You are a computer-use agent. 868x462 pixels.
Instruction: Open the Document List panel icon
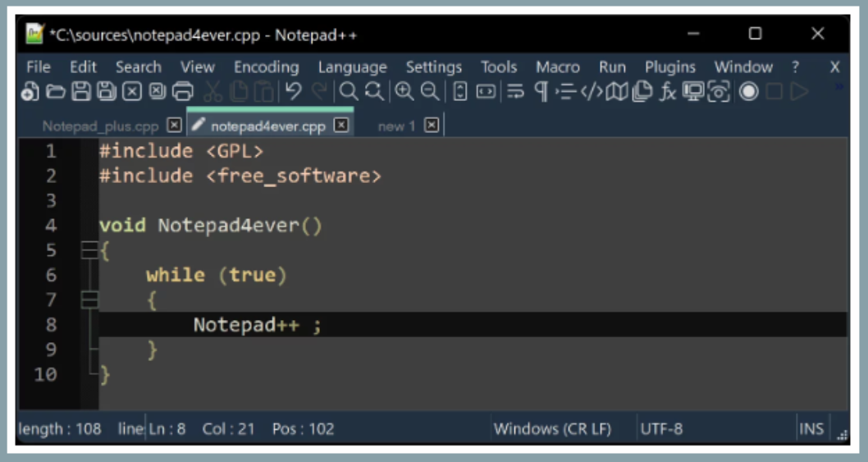pos(642,91)
